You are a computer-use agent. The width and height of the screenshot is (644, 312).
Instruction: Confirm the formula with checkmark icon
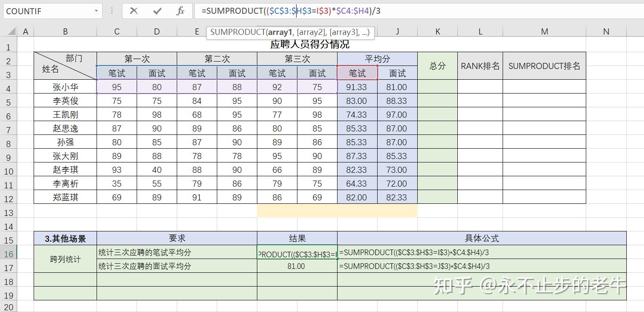click(x=157, y=11)
